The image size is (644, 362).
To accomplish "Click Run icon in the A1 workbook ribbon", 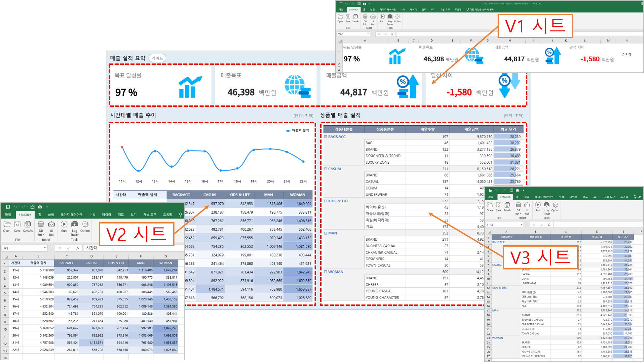I will coord(64,225).
